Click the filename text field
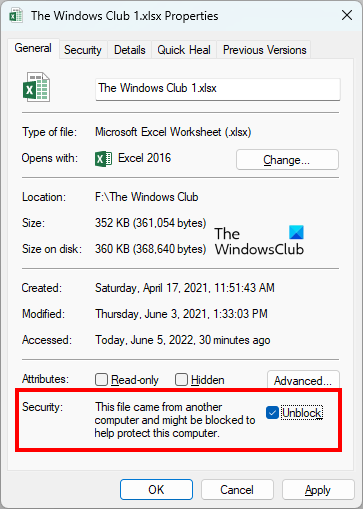Screen dimensions: 363x509 click(218, 89)
